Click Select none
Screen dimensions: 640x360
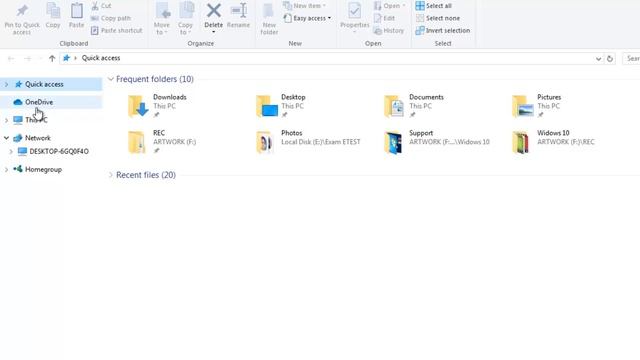[x=438, y=18]
